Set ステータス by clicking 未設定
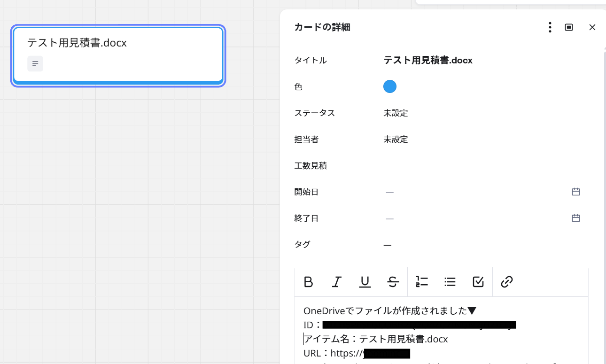The height and width of the screenshot is (364, 606). tap(396, 113)
